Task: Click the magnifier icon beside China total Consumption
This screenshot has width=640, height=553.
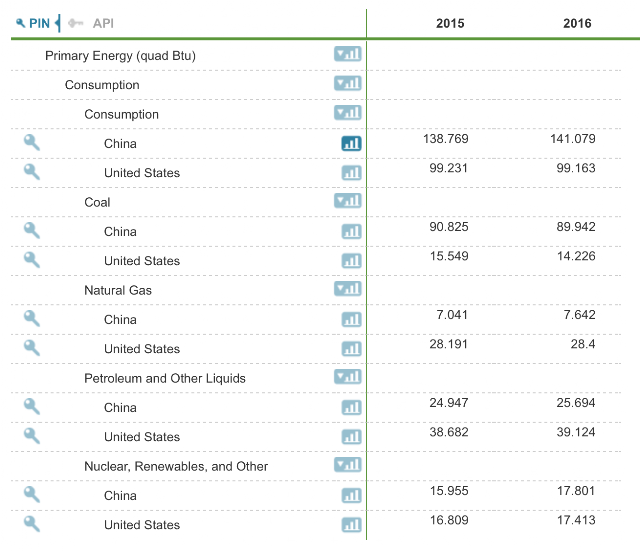Action: (x=31, y=143)
